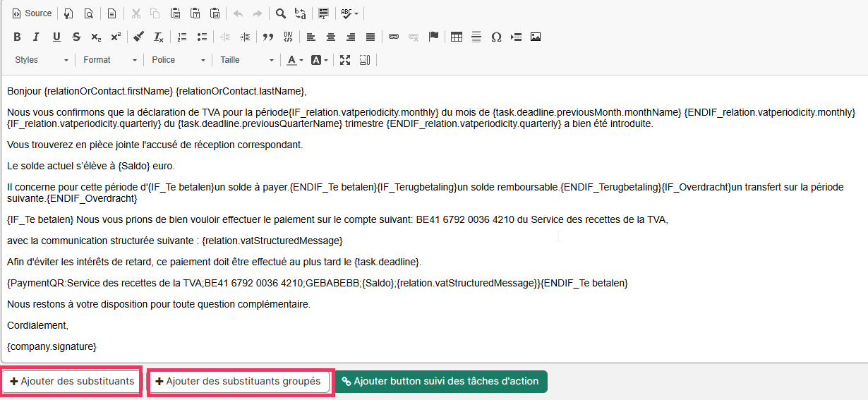The height and width of the screenshot is (400, 868).
Task: Toggle the bulleted list
Action: tap(202, 37)
